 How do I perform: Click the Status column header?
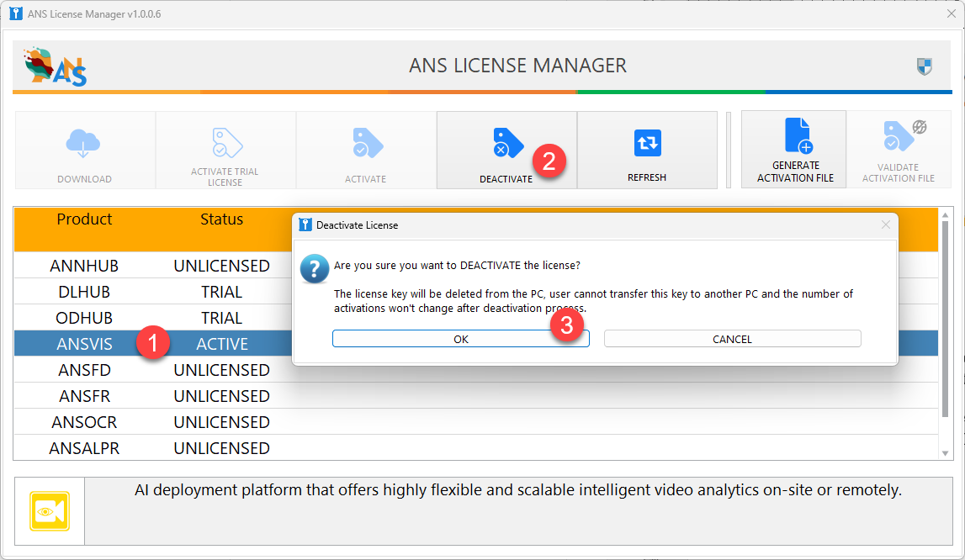221,219
